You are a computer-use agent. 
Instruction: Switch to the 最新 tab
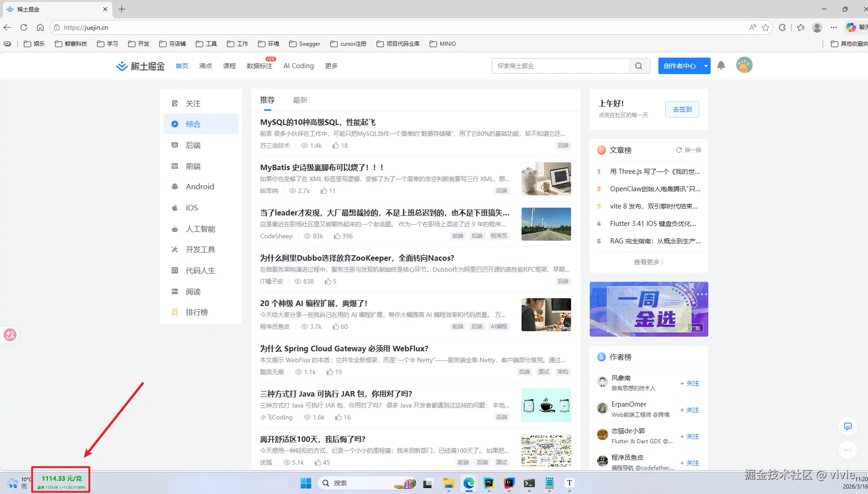click(x=300, y=100)
